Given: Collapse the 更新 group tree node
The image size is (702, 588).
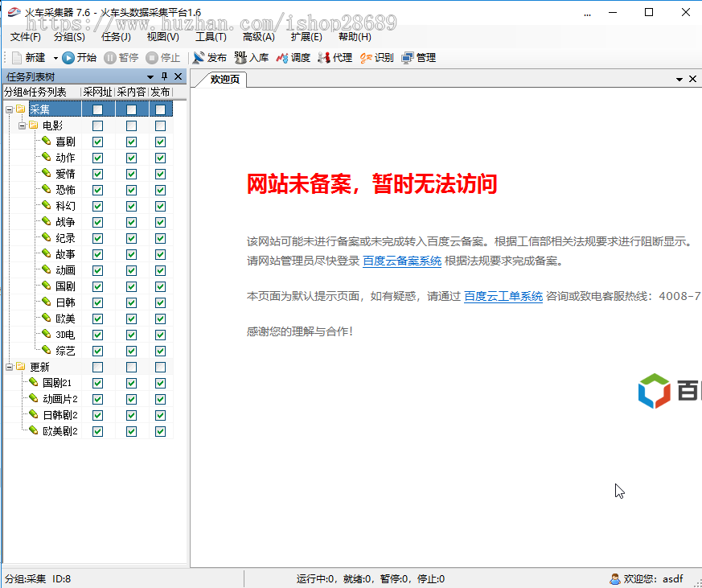Looking at the screenshot, I should point(9,367).
